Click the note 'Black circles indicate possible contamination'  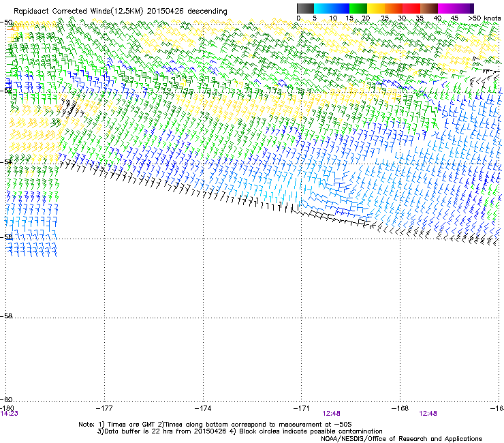(x=311, y=431)
